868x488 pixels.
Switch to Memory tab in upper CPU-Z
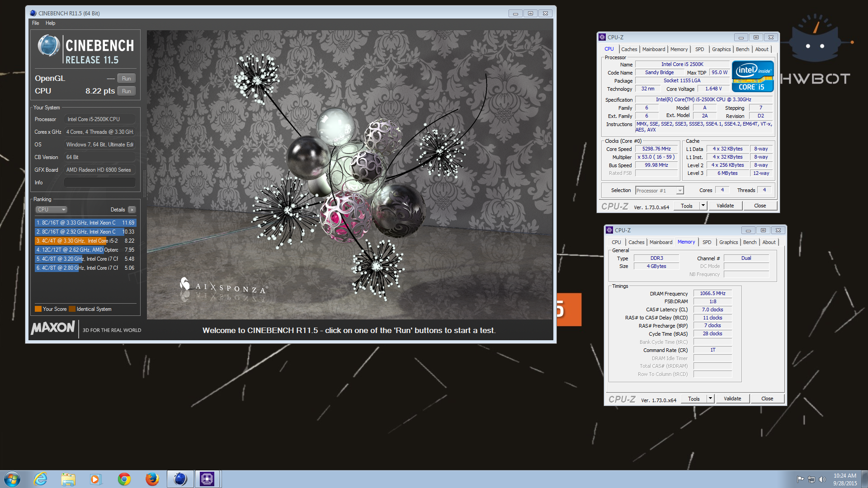point(679,49)
